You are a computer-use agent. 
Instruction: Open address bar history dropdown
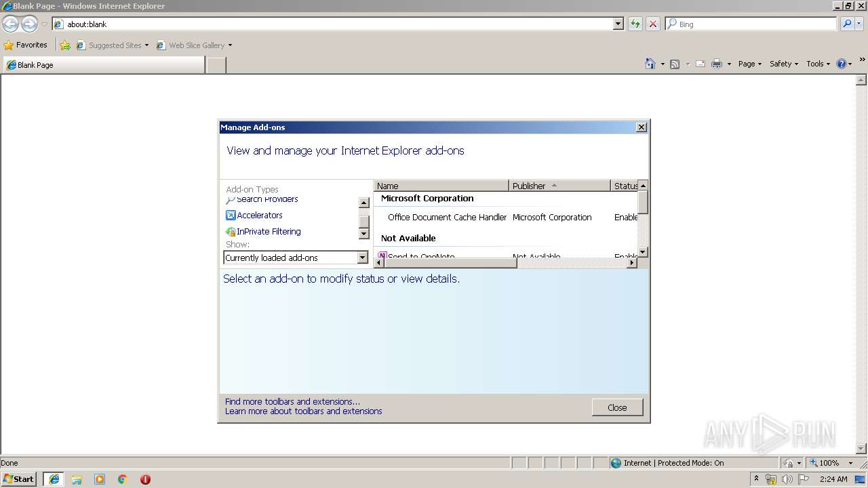click(x=618, y=24)
